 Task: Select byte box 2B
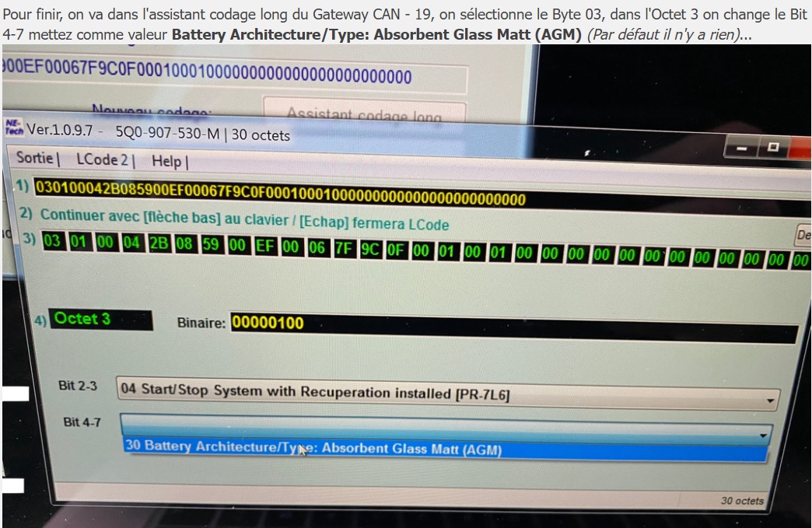[x=158, y=243]
